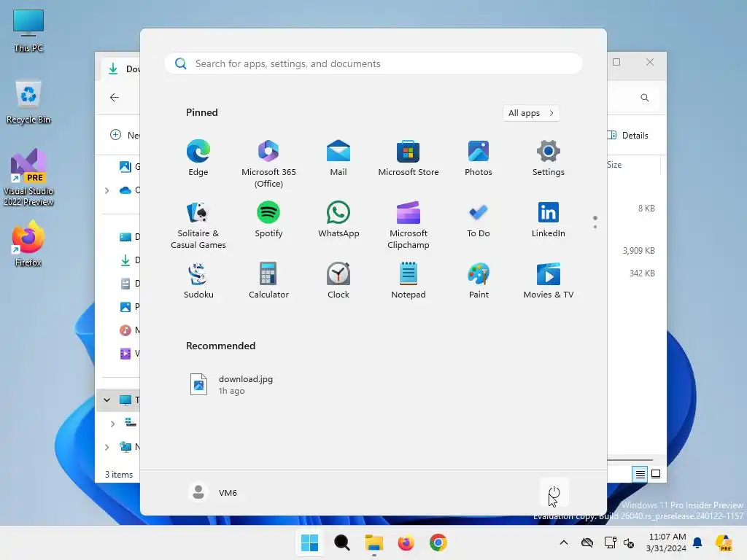Open WhatsApp pinned app
747x560 pixels.
338,219
